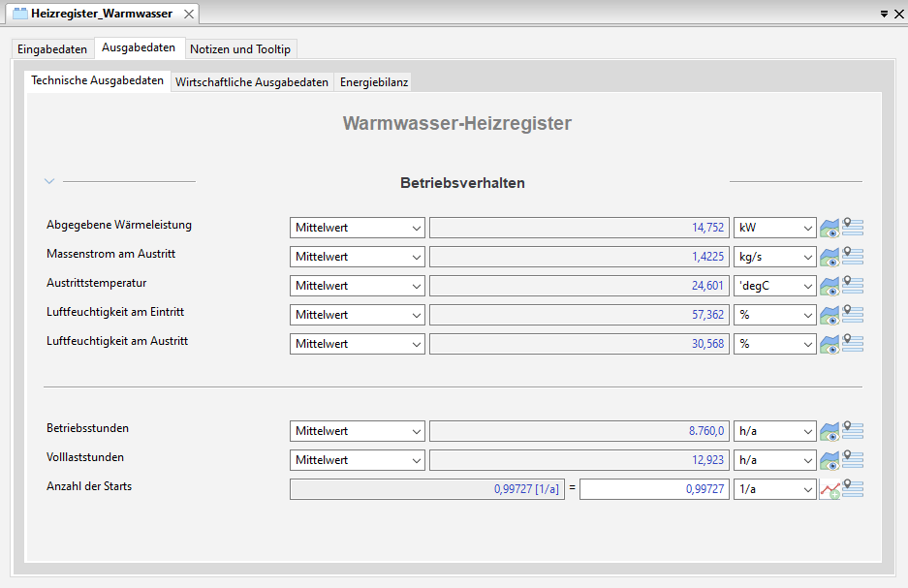Screen dimensions: 908x588
Task: Click the Austrittstemperatur label
Action: [96, 283]
